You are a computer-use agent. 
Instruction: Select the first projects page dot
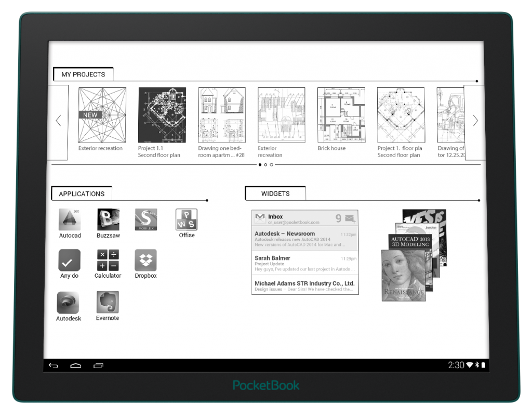260,165
